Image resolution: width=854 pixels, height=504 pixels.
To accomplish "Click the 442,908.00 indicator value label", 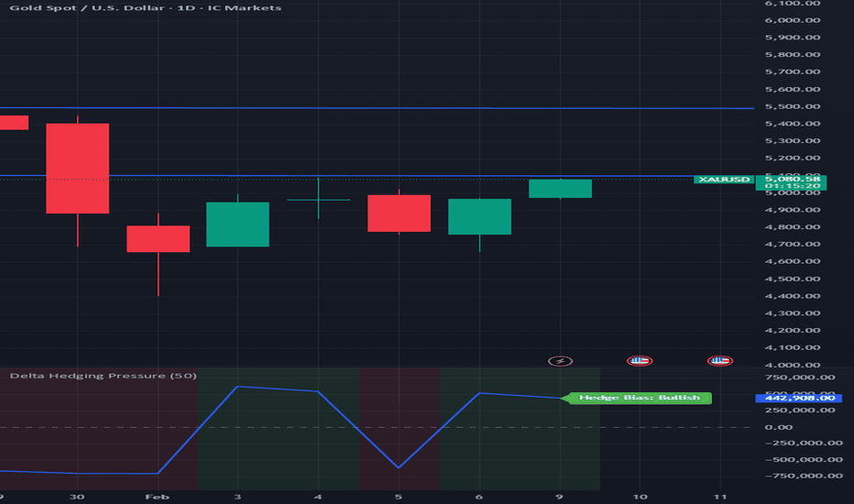I will coord(799,399).
